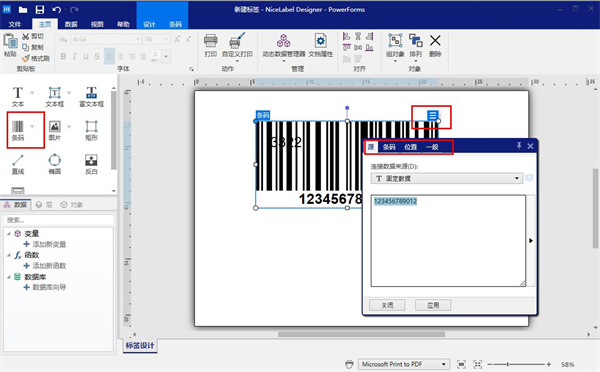Click the barcode data text field 123456789012
This screenshot has width=600, height=372.
448,241
